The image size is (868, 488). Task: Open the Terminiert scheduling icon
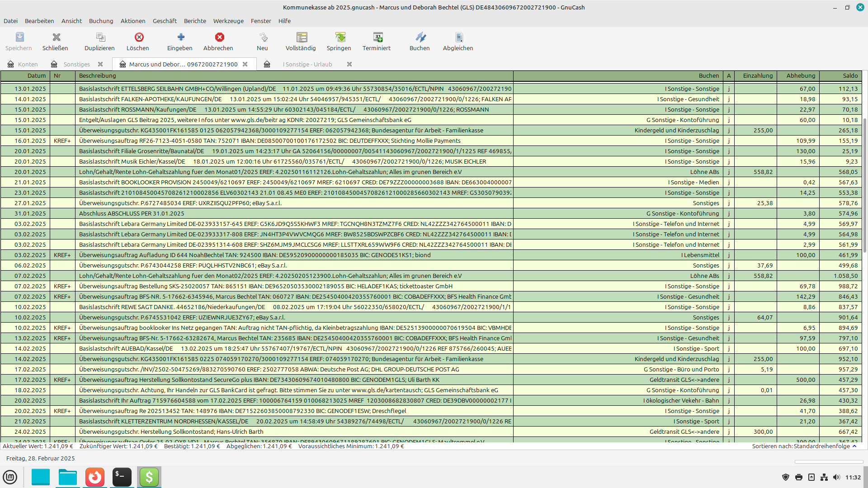pos(377,37)
